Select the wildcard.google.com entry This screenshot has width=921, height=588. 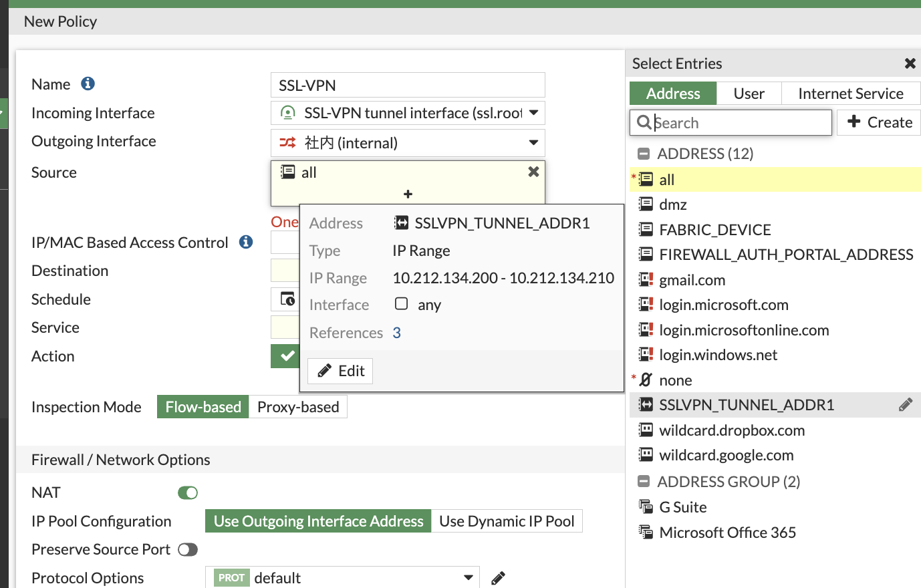775,455
